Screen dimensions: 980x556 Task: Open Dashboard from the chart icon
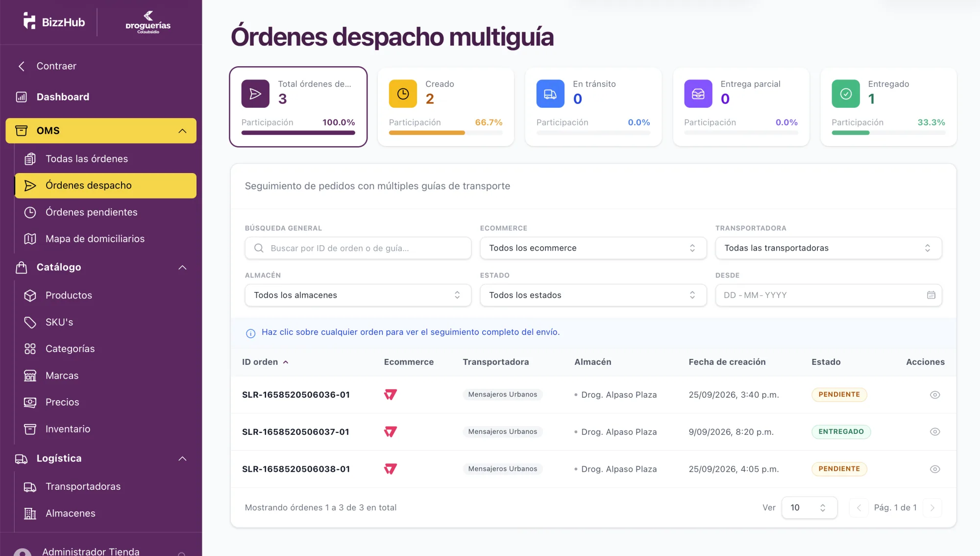[x=22, y=97]
